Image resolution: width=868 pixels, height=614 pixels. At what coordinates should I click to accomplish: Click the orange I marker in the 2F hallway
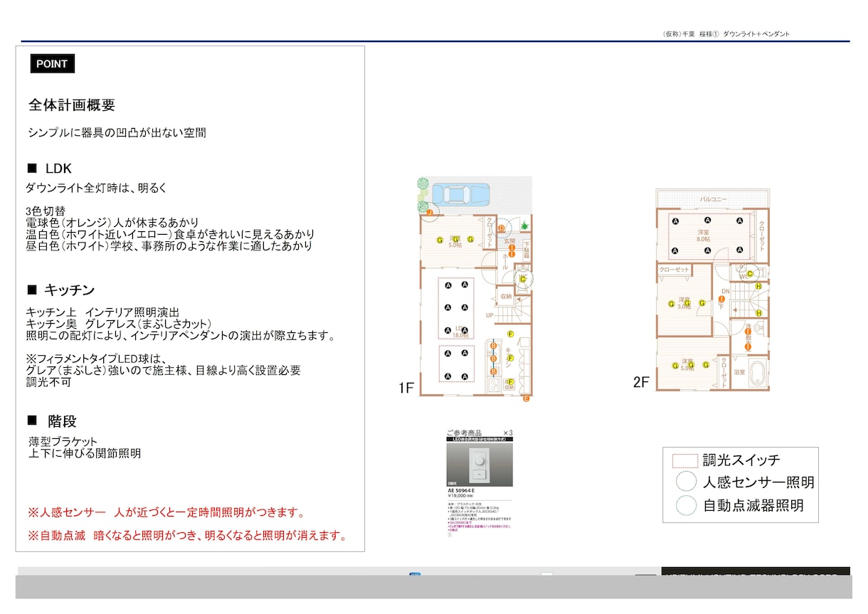(x=721, y=299)
